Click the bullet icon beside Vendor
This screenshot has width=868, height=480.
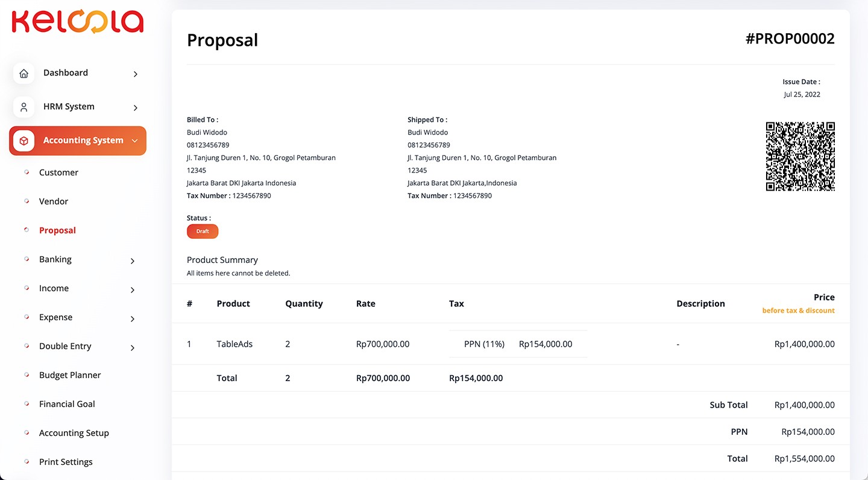click(x=27, y=201)
